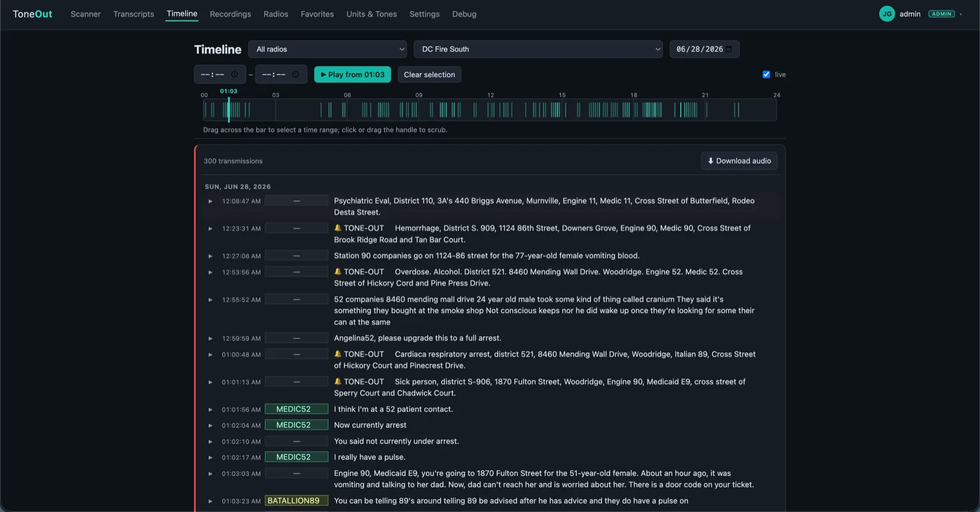Open the Debug tab

(464, 14)
